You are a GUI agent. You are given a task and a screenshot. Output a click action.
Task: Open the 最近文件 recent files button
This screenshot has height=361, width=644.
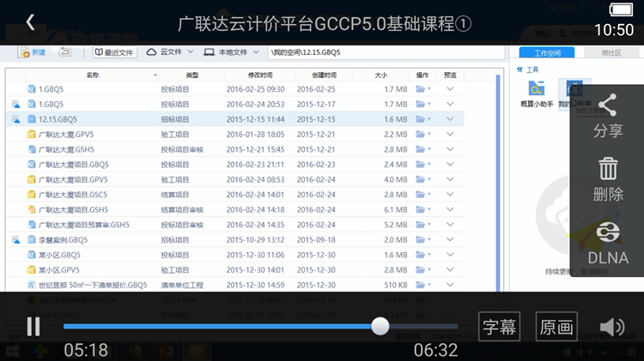pos(114,52)
